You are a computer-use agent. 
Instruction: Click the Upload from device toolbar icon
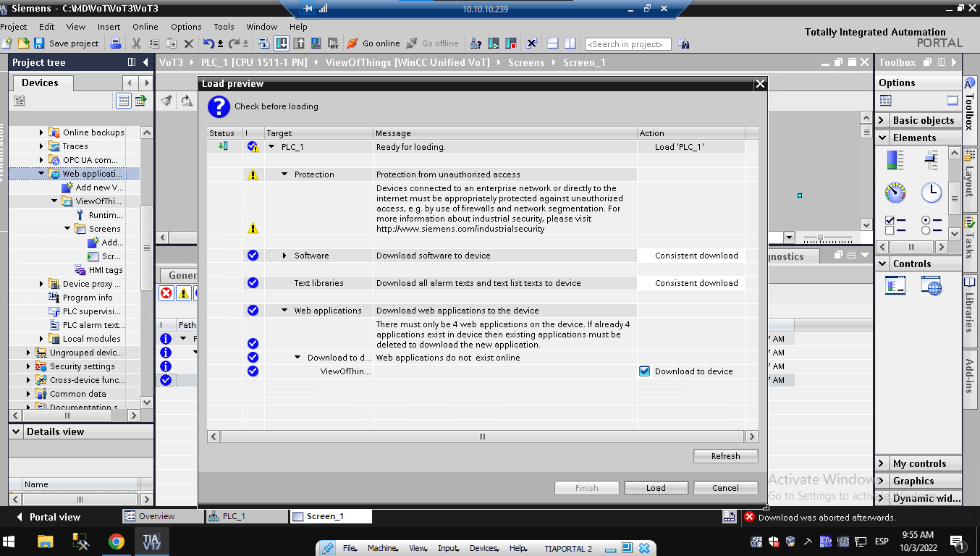[298, 43]
